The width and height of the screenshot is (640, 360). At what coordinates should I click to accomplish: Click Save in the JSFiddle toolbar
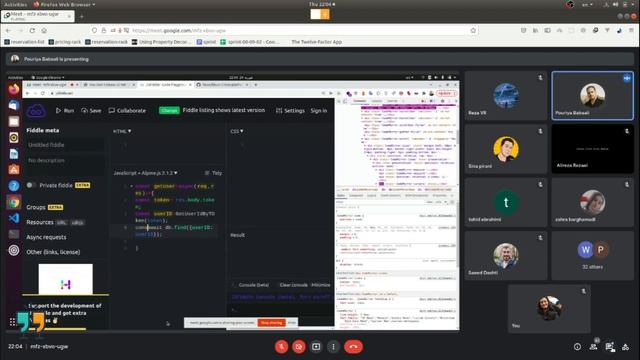point(91,111)
